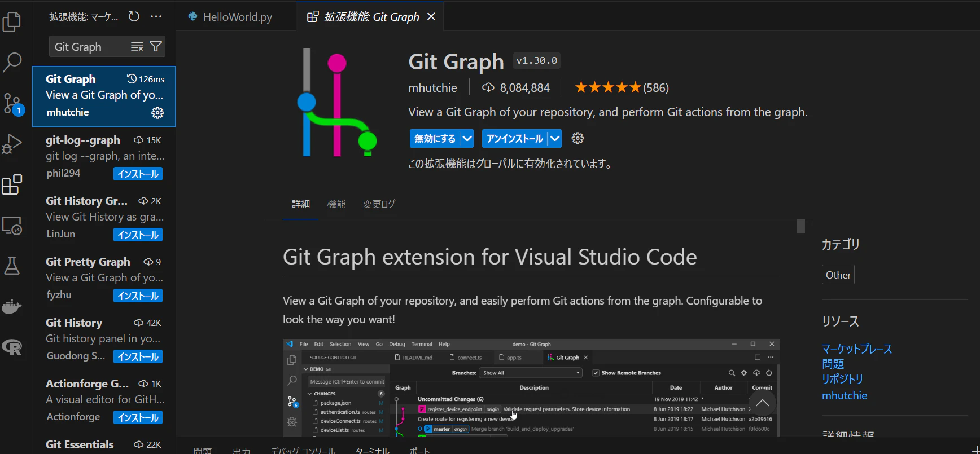
Task: Open the マーケットプレース resource link
Action: coord(857,349)
